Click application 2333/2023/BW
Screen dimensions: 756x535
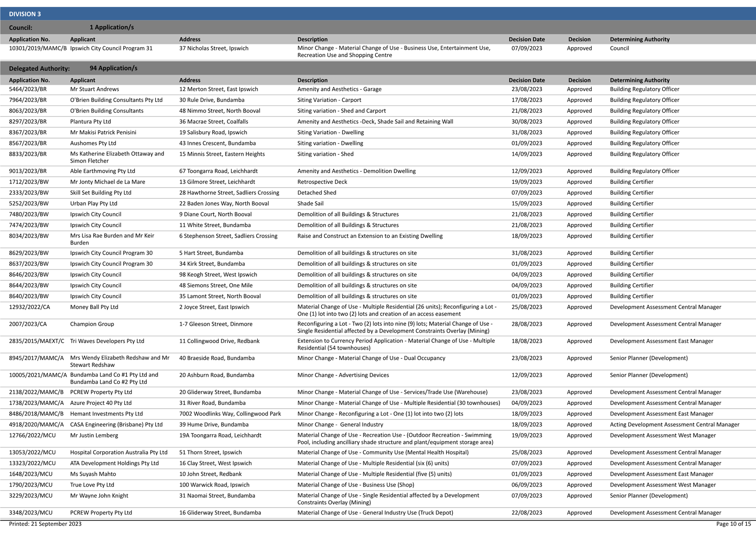click(x=29, y=193)
